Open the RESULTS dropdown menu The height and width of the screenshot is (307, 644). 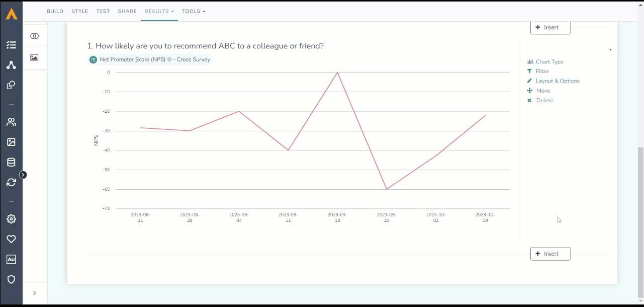click(x=159, y=11)
